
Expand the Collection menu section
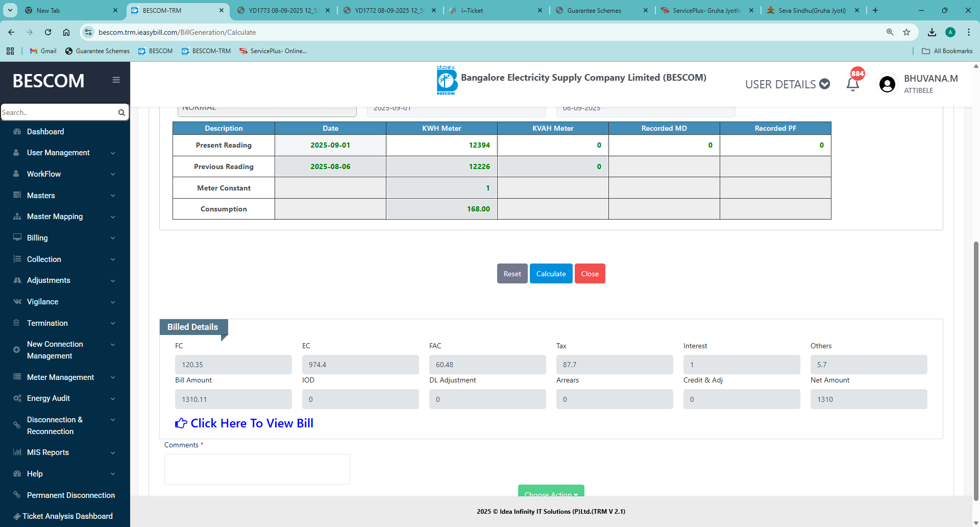[44, 259]
